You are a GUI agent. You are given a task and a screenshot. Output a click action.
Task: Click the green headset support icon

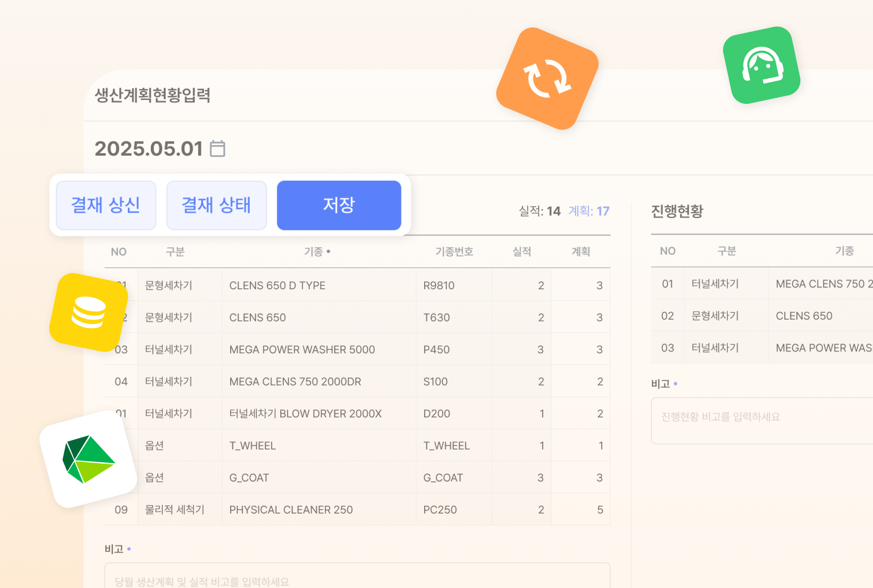(762, 65)
